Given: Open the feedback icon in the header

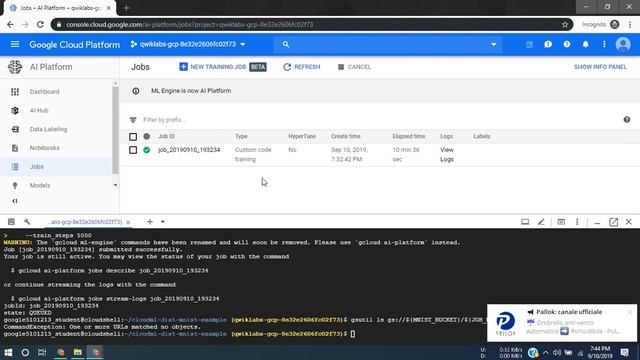Looking at the screenshot, I should 548,44.
